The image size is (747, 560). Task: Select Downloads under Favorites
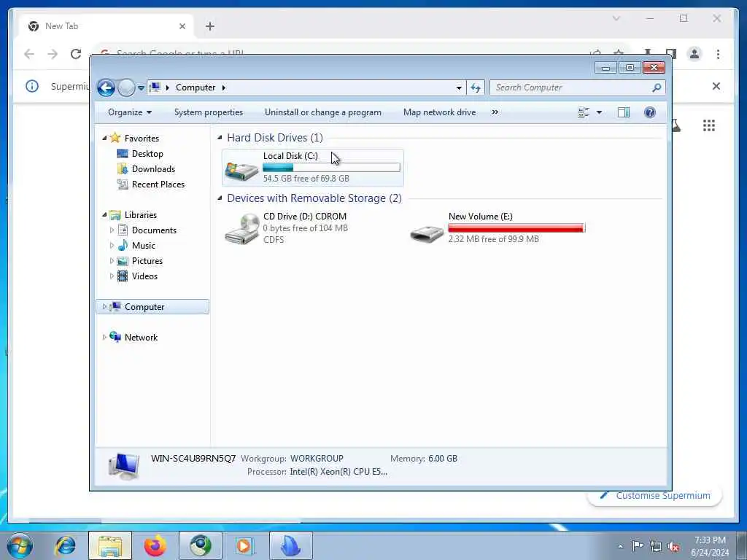(x=153, y=169)
